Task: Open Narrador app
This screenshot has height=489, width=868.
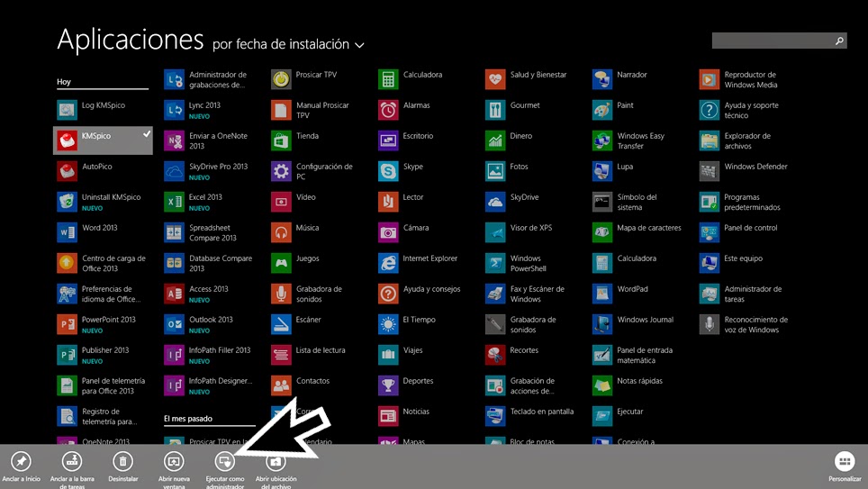Action: 620,79
